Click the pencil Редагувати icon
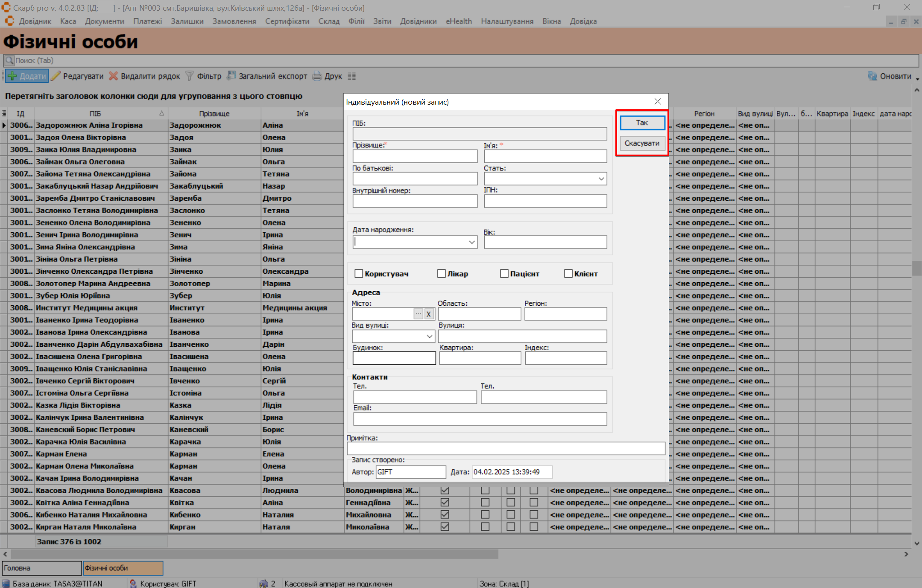This screenshot has width=922, height=588. tap(56, 76)
